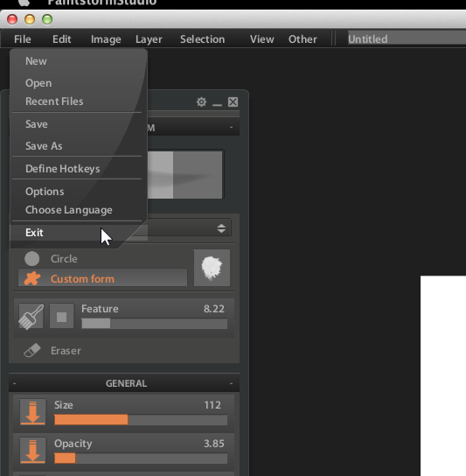Viewport: 466px width, 476px height.
Task: Adjust the Feature slider bar
Action: point(155,324)
